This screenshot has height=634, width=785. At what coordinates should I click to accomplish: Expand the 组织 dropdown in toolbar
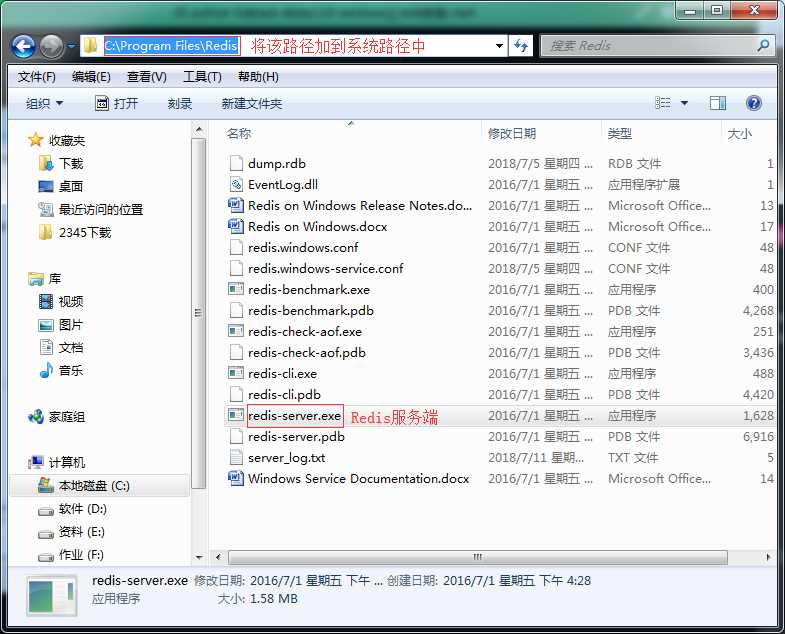[x=44, y=104]
